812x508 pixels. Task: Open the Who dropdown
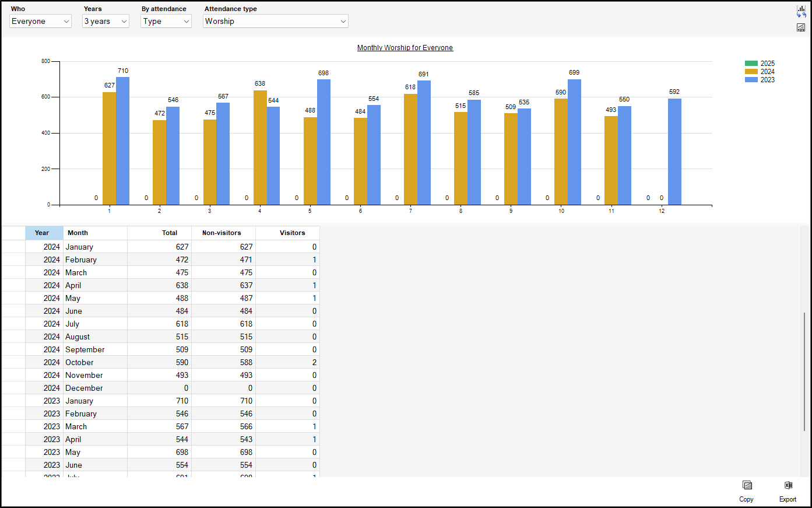[x=40, y=21]
